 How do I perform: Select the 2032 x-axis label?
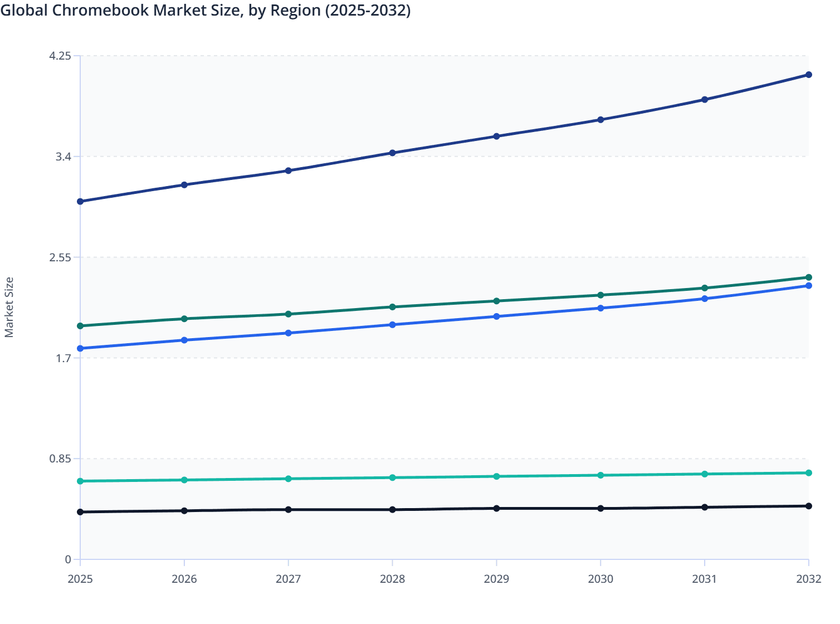(808, 580)
